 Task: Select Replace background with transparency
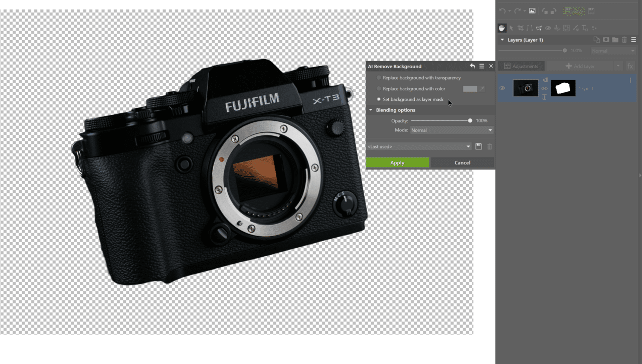click(x=379, y=77)
